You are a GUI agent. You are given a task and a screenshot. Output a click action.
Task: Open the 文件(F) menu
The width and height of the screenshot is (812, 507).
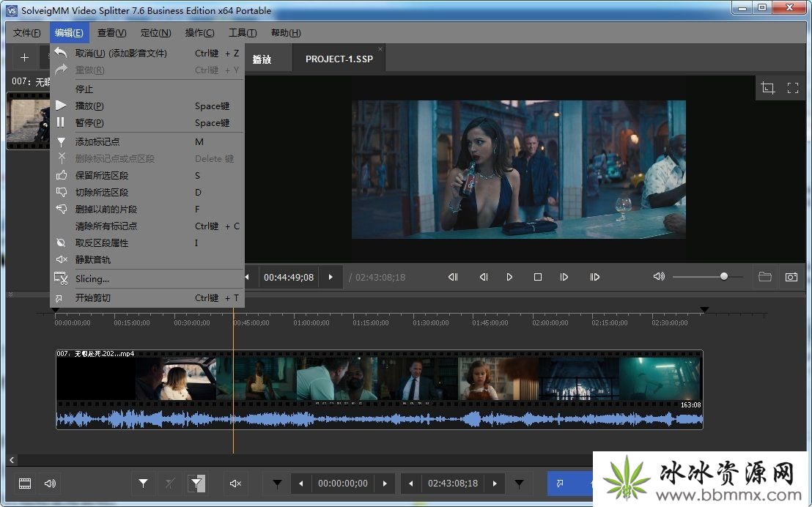tap(26, 33)
